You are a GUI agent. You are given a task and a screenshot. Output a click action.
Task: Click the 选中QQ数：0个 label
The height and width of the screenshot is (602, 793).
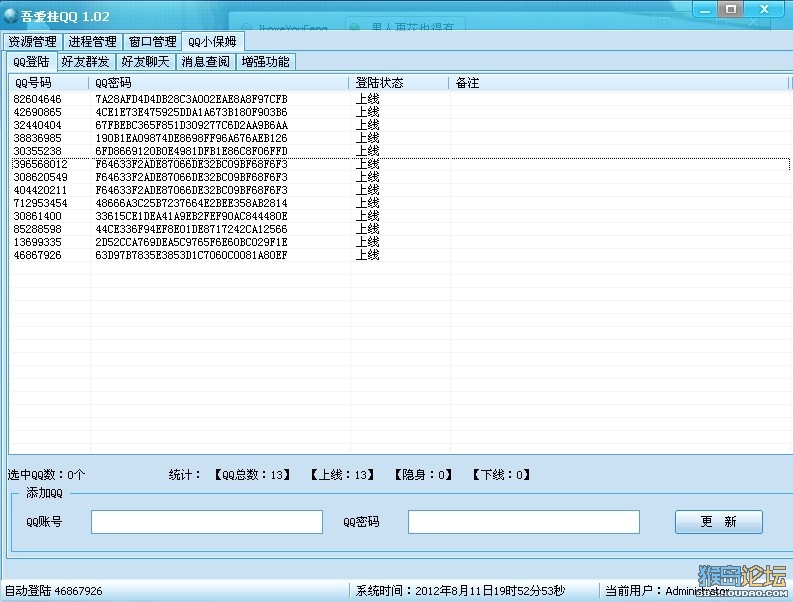[46, 475]
